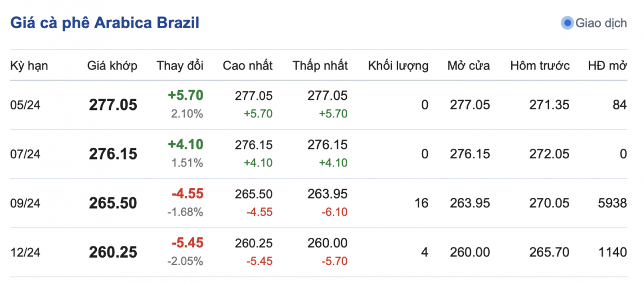The height and width of the screenshot is (283, 644).
Task: Click the Giá khớp column header
Action: tap(112, 65)
